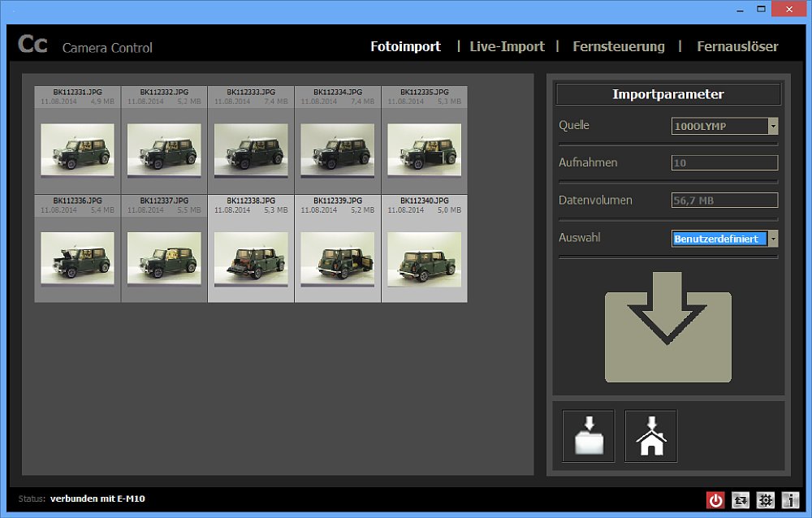Click the red power-off icon

pos(715,501)
